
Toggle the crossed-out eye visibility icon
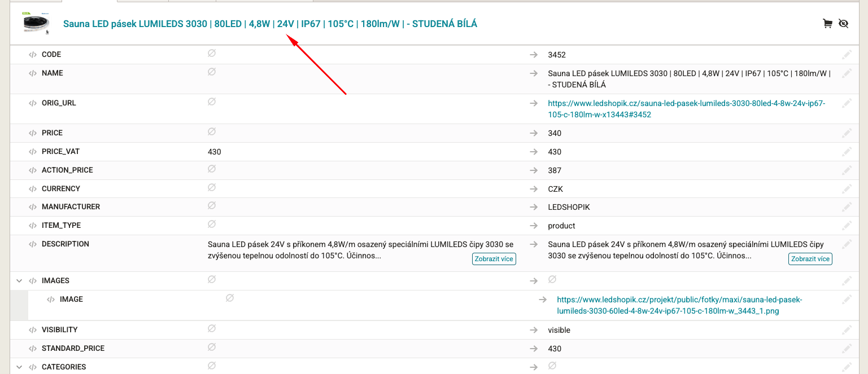tap(844, 24)
